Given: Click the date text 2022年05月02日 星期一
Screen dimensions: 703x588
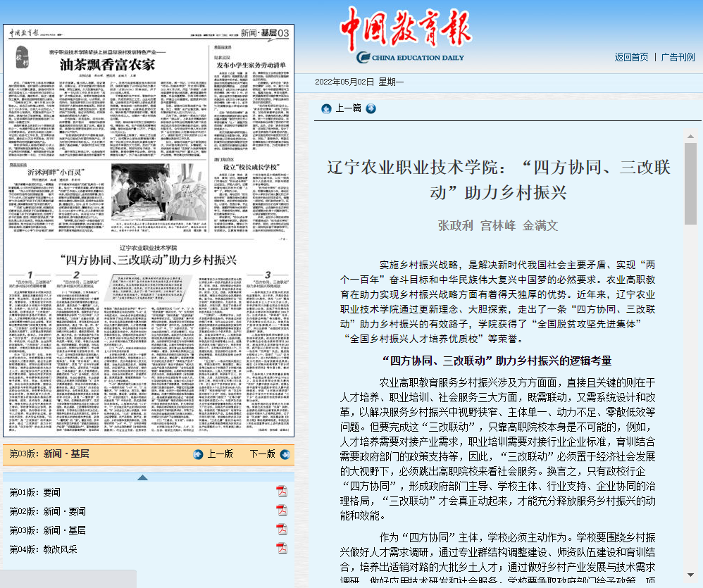Looking at the screenshot, I should pyautogui.click(x=359, y=82).
